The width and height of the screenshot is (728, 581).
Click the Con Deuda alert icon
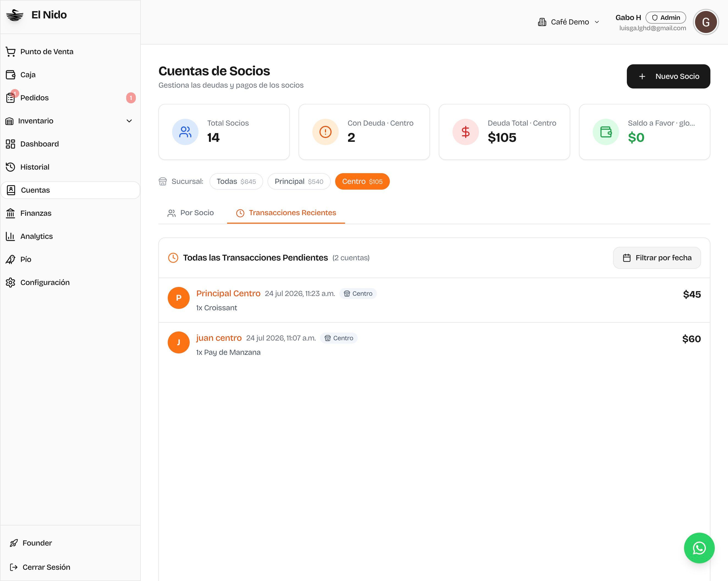pos(326,132)
